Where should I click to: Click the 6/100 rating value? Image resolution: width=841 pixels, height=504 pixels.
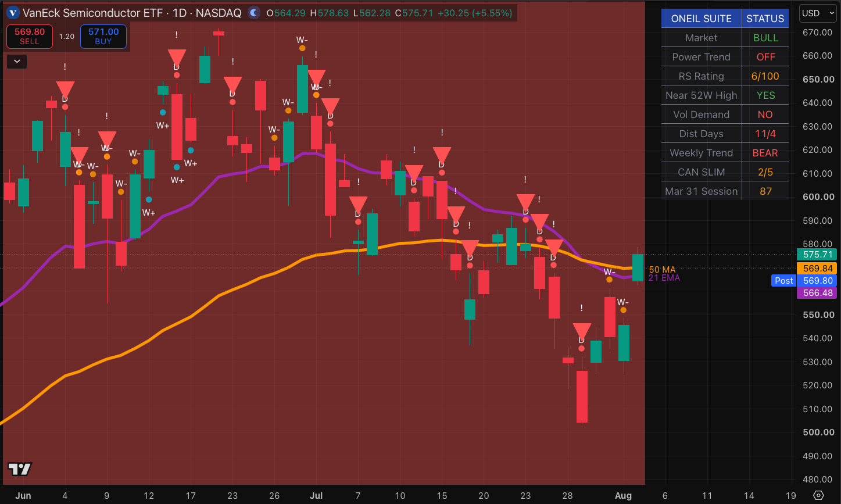pyautogui.click(x=765, y=76)
